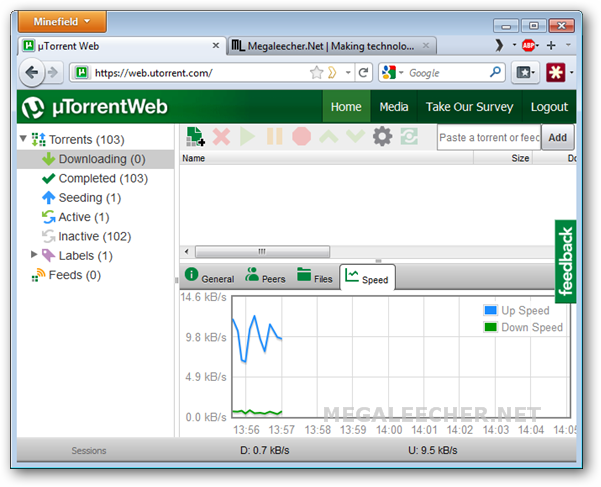This screenshot has width=601, height=487.
Task: Open the Home navigation item
Action: click(x=346, y=107)
